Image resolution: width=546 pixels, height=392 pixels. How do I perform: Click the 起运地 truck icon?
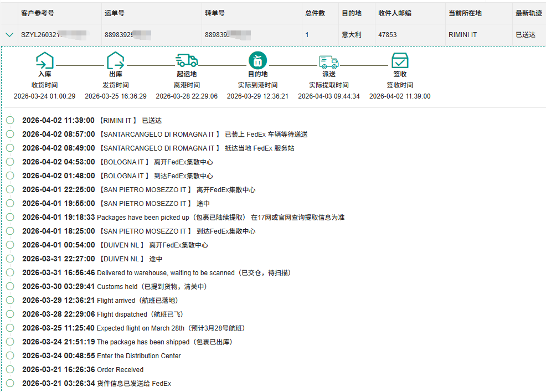(187, 60)
